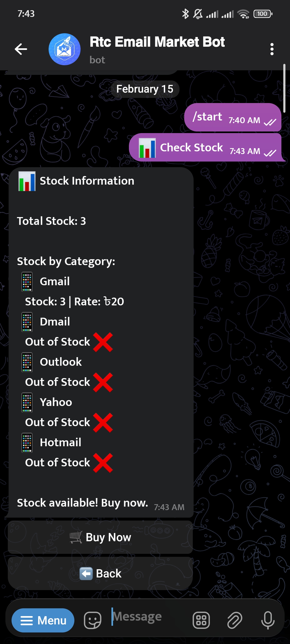
Task: Open the Rtc Email Market Bot avatar
Action: click(64, 49)
